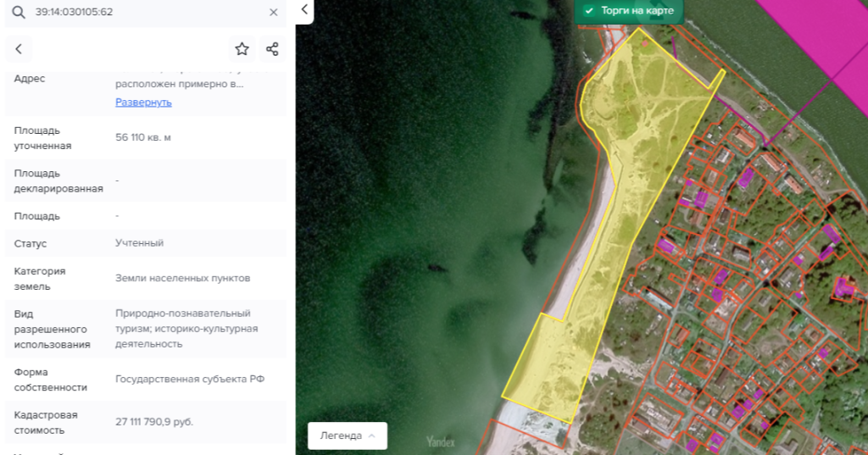Open the share options icon

272,49
